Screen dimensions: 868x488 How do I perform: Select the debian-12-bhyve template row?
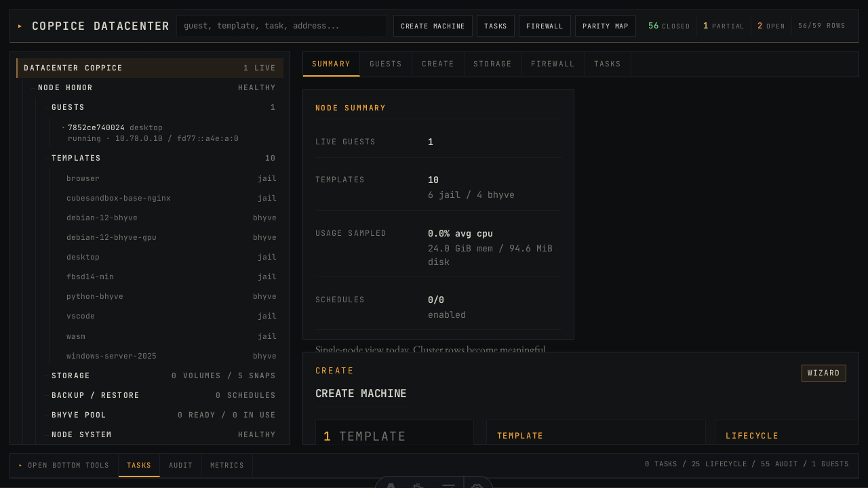click(171, 218)
